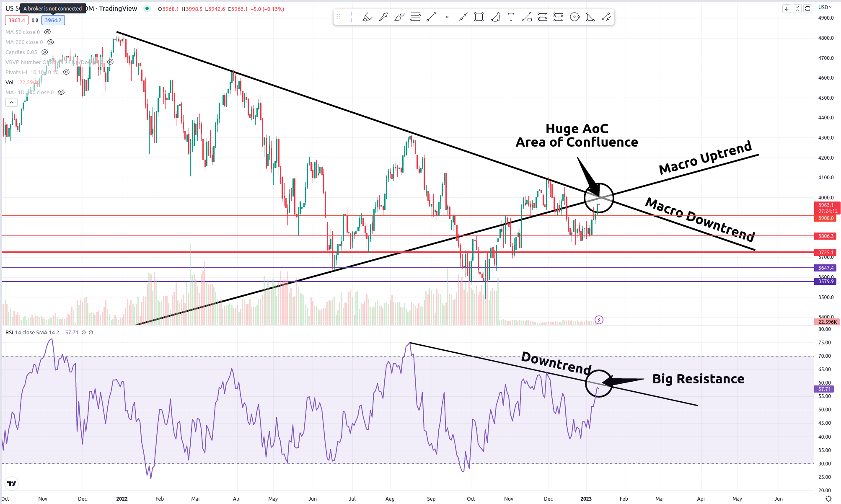Click the red sell price 3963.4
This screenshot has width=841, height=504.
[x=17, y=20]
